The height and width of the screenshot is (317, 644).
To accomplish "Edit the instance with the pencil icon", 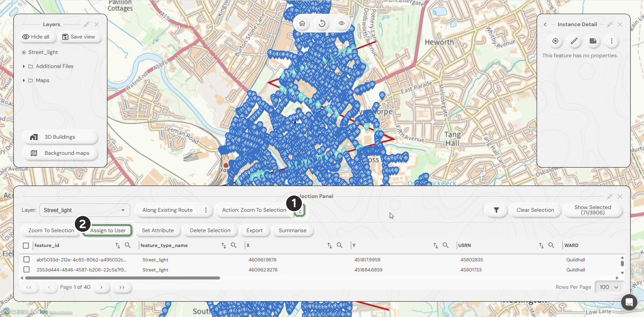I will point(574,41).
